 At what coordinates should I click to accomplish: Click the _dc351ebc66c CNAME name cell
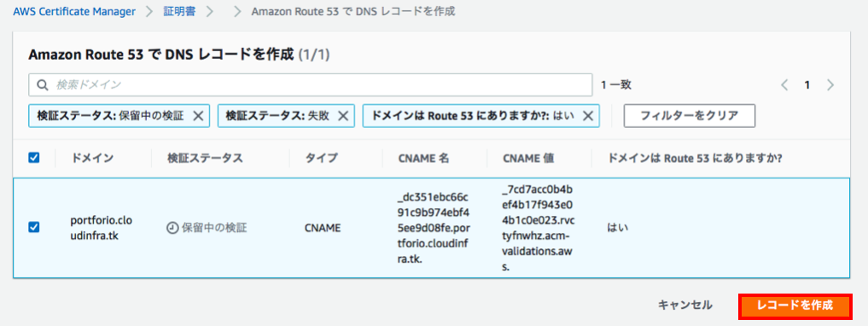coord(434,228)
